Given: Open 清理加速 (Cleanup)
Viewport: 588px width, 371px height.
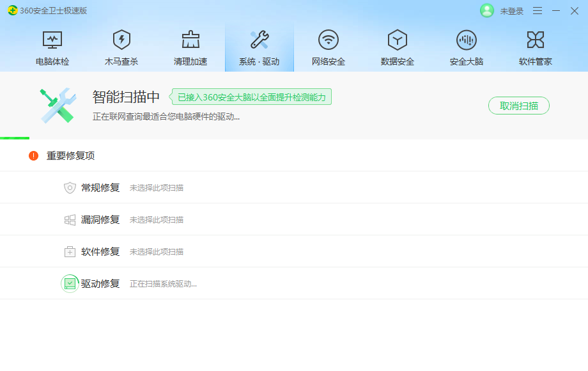Looking at the screenshot, I should point(190,46).
